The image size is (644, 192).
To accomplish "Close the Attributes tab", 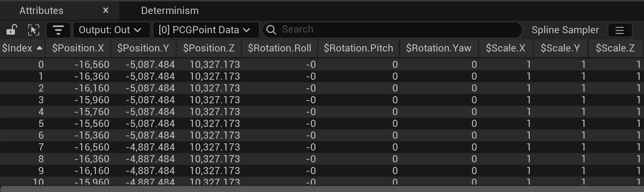I will [106, 10].
